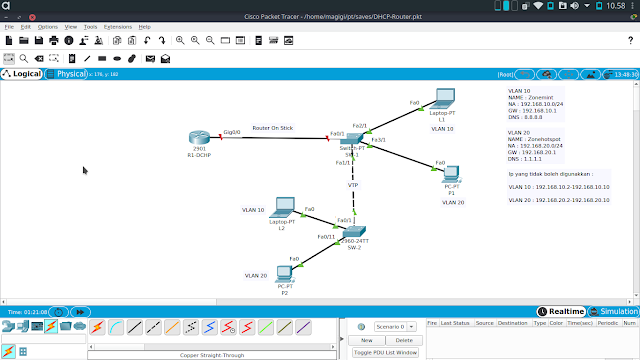Pick Automatically Choose Connection Type cable
The width and height of the screenshot is (640, 360).
[98, 327]
